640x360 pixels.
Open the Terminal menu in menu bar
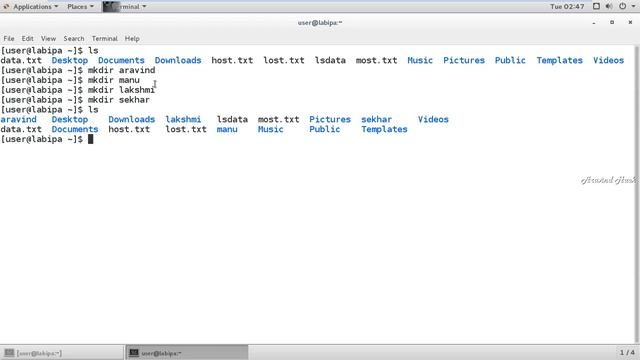pos(104,38)
